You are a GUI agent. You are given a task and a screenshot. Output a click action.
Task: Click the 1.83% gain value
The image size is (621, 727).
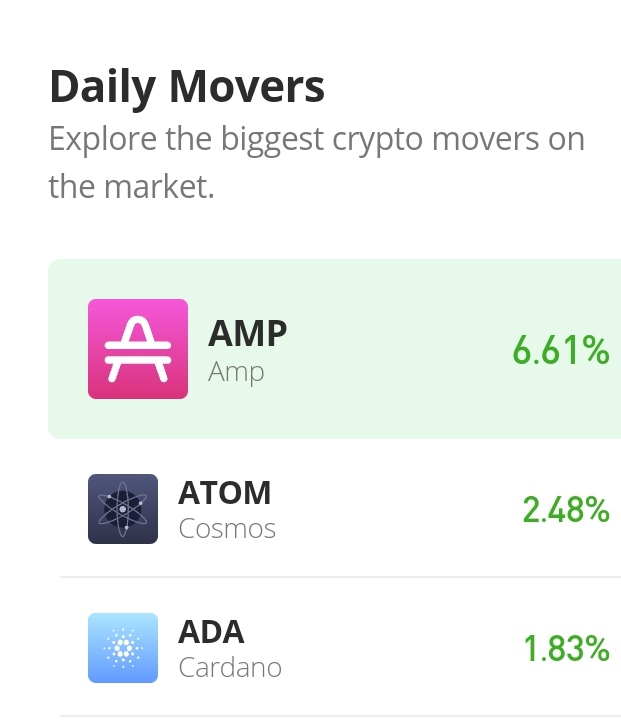(x=566, y=648)
